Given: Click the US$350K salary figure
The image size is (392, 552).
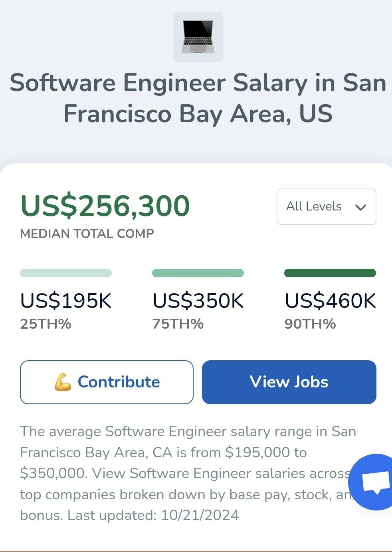Looking at the screenshot, I should click(198, 301).
